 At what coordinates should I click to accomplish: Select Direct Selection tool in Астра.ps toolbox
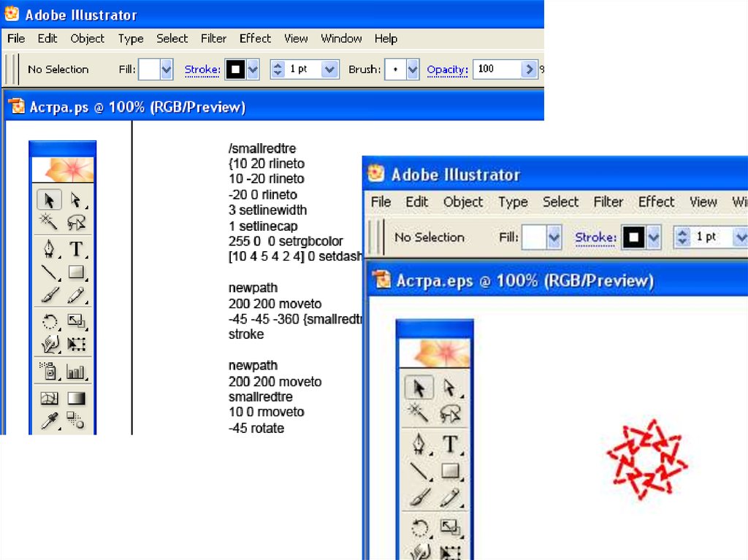[x=76, y=200]
